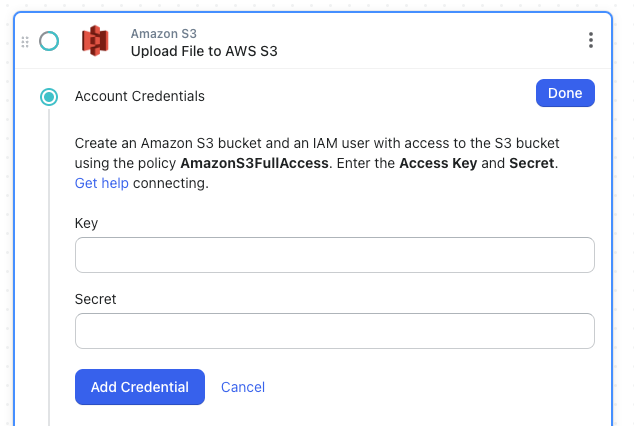Select the empty step circle beside Amazon S3
Screen dimensions: 634x426
pyautogui.click(x=49, y=41)
